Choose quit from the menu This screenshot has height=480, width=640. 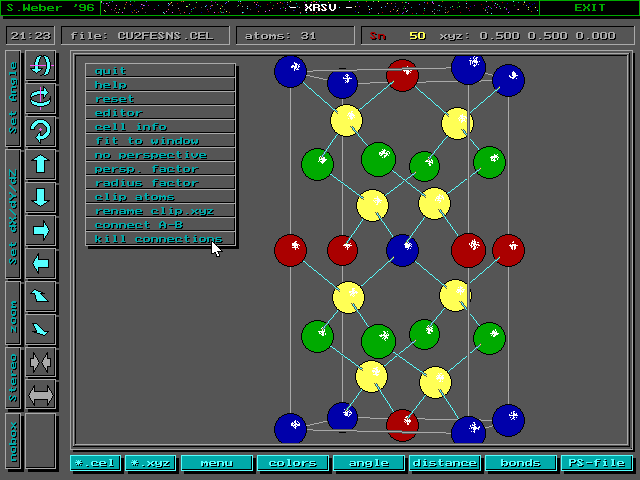160,71
